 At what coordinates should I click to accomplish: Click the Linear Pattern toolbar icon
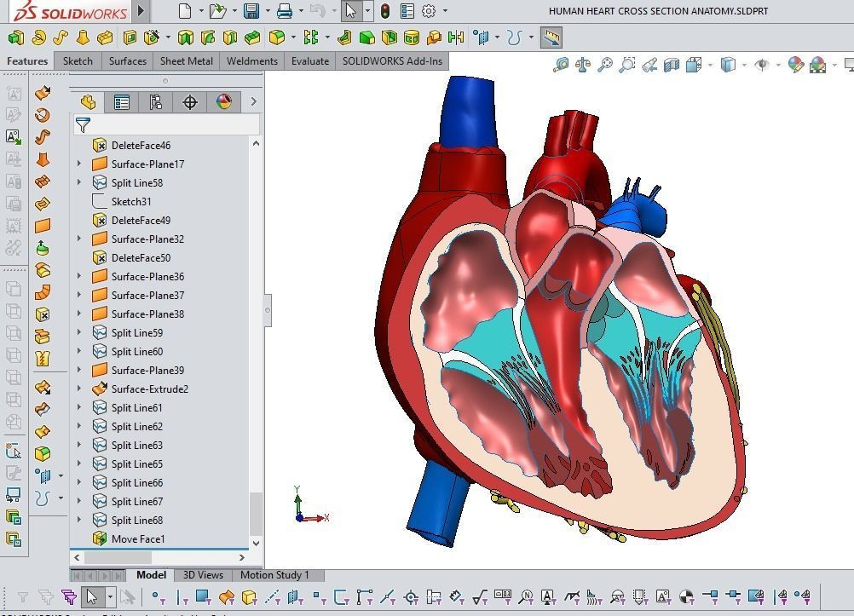[311, 37]
